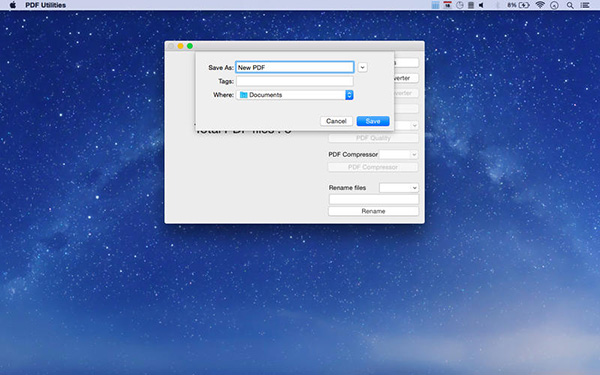Click the Save button
The image size is (600, 375).
[x=373, y=121]
